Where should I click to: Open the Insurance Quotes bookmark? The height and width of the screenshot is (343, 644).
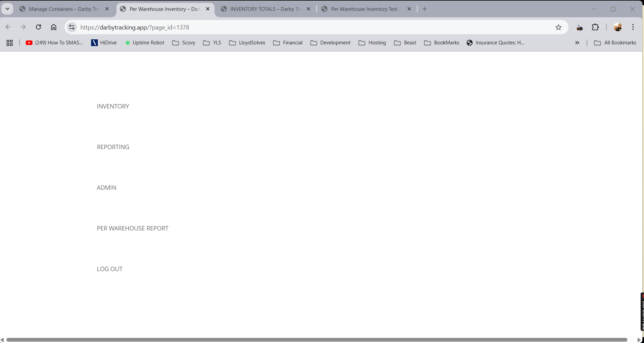pyautogui.click(x=495, y=43)
